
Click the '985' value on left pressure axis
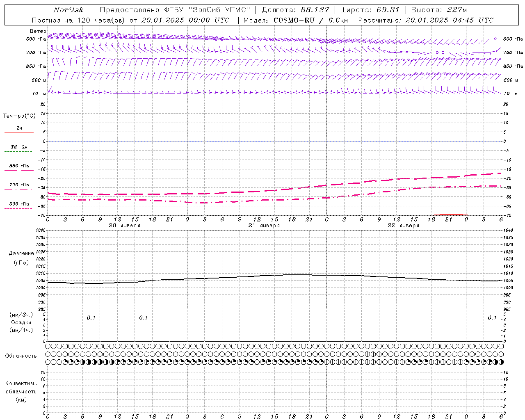(x=43, y=309)
